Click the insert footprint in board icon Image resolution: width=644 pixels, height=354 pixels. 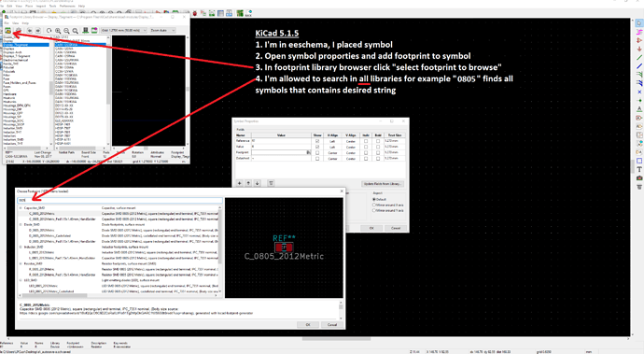(94, 31)
